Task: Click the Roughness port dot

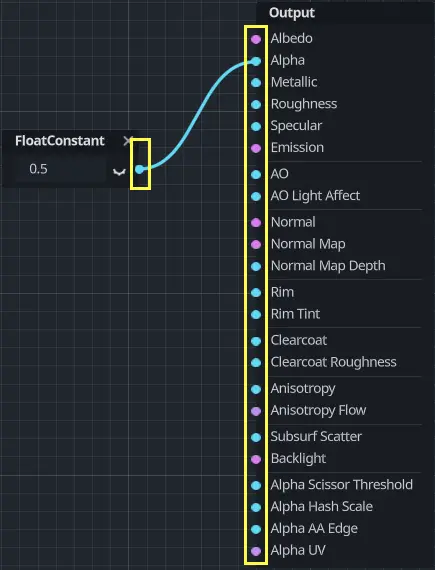Action: click(256, 104)
